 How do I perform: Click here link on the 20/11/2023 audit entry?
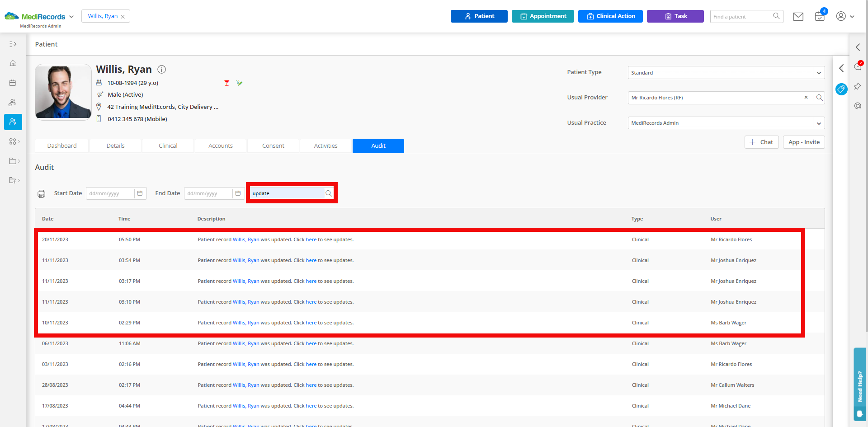click(x=311, y=239)
